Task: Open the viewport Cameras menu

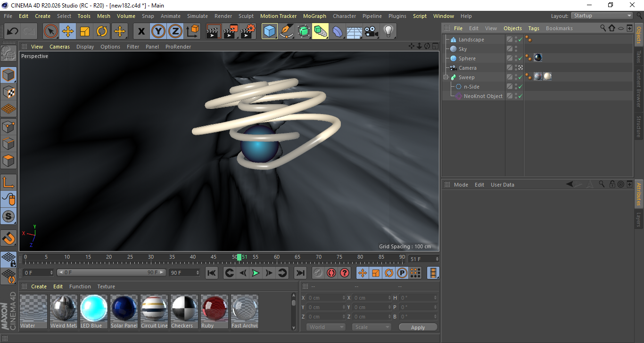Action: (60, 47)
